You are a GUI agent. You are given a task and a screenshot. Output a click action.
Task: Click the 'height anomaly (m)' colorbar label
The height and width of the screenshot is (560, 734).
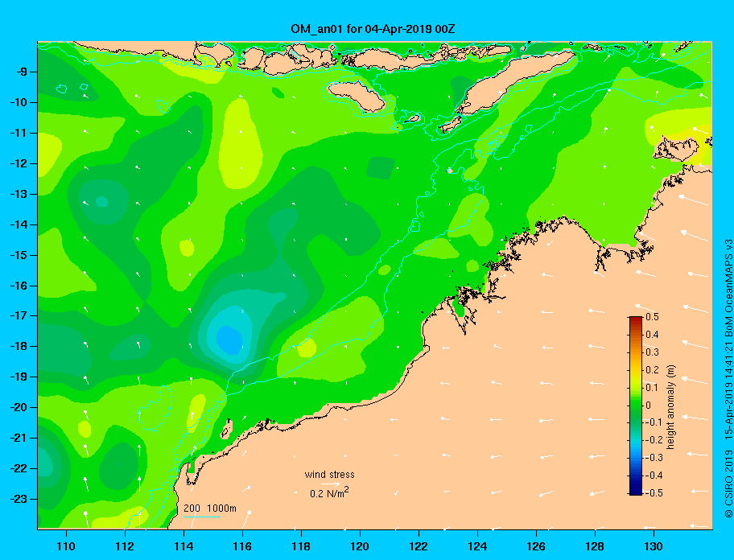[x=670, y=406]
